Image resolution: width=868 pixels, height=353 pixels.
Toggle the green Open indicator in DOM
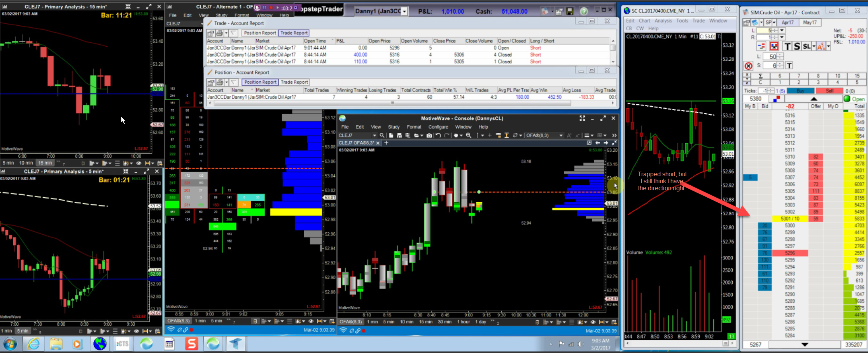coord(847,99)
